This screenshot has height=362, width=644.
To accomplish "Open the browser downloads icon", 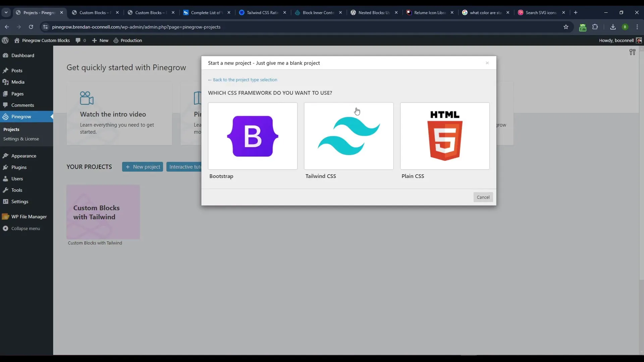I will pos(613,27).
